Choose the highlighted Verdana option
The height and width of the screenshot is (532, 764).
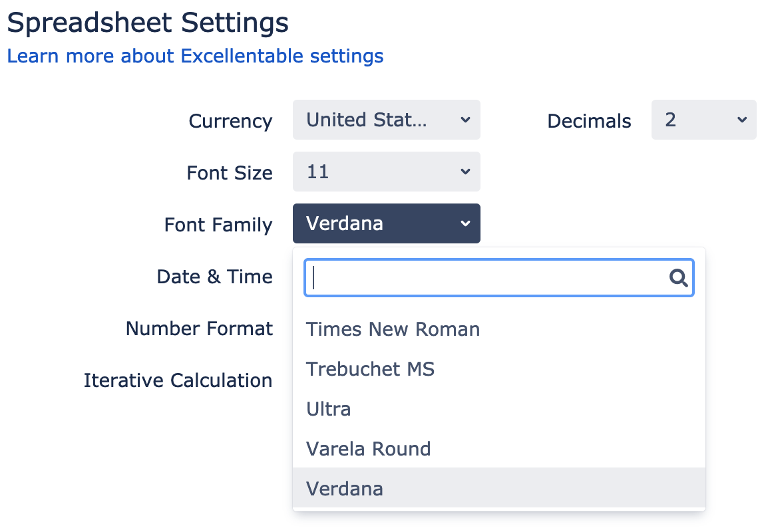499,488
